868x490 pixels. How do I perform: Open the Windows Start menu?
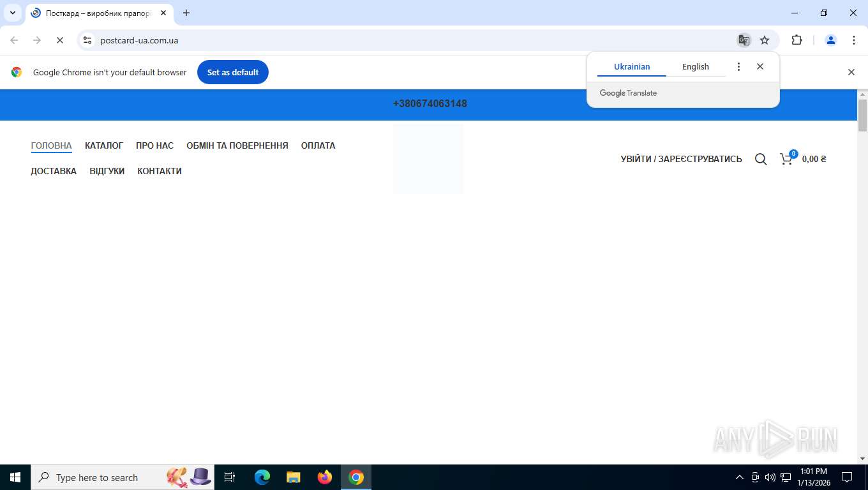click(x=15, y=477)
